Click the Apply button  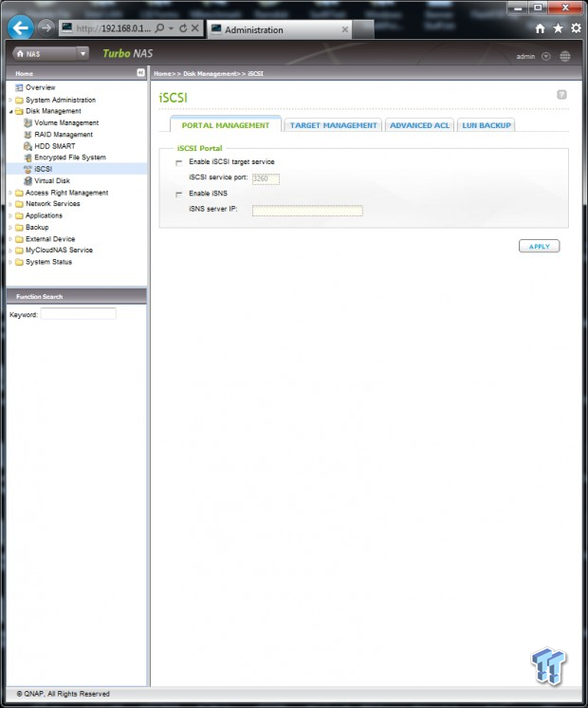(x=540, y=246)
